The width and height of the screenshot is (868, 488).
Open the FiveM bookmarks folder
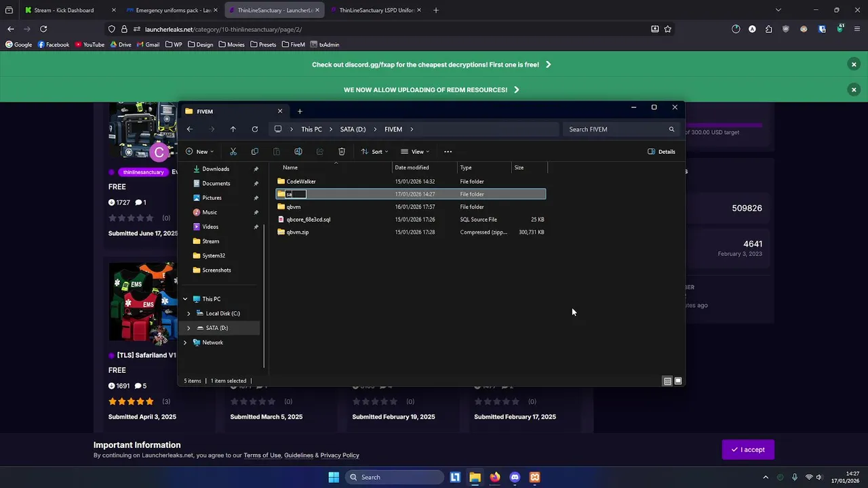tap(292, 45)
